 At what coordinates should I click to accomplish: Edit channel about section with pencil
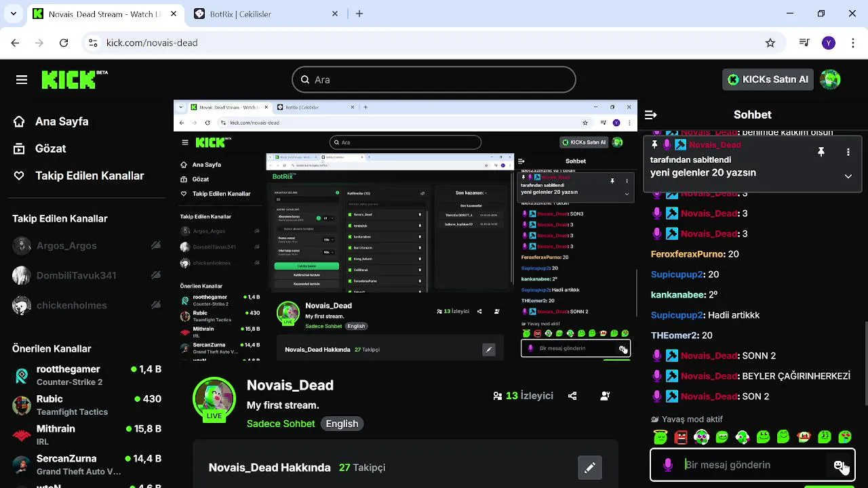[x=590, y=468]
